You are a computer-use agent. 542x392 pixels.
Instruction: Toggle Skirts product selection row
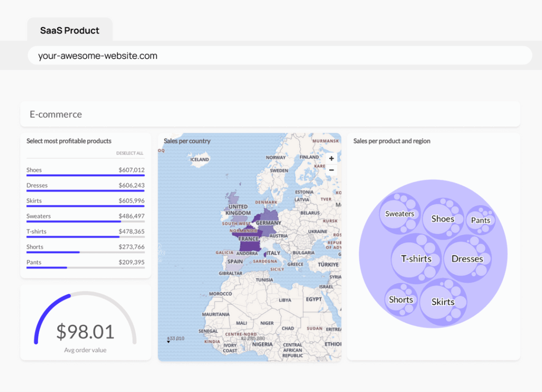point(85,202)
